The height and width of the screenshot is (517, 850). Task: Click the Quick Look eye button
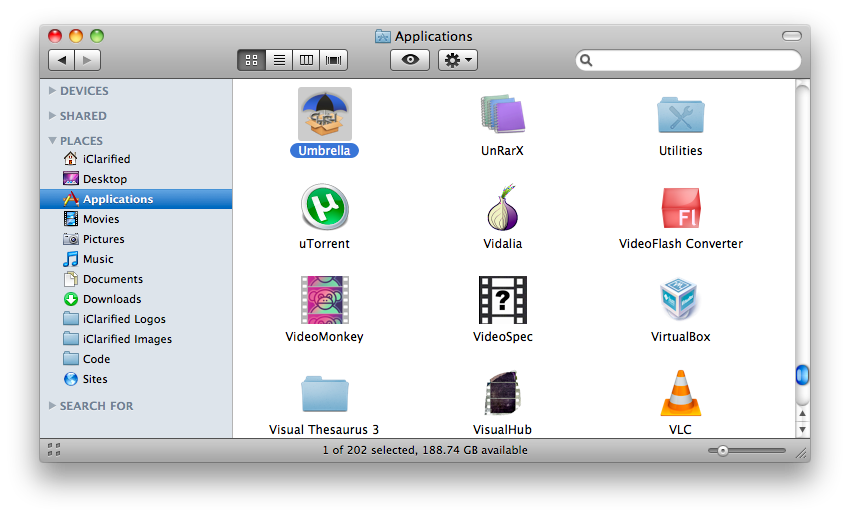(410, 60)
